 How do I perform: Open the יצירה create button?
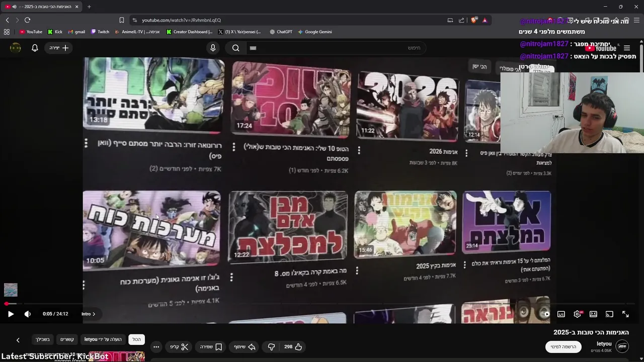tap(59, 48)
